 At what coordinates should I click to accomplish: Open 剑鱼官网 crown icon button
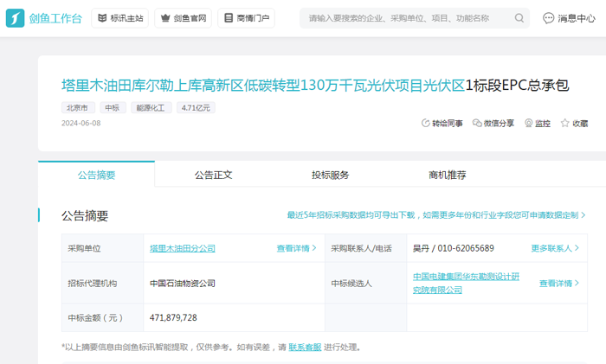[x=183, y=18]
